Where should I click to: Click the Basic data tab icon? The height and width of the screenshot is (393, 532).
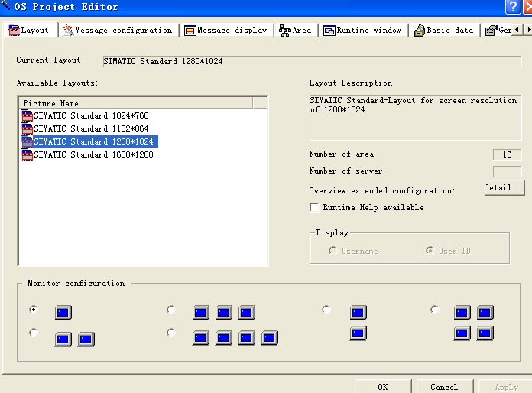(x=420, y=31)
